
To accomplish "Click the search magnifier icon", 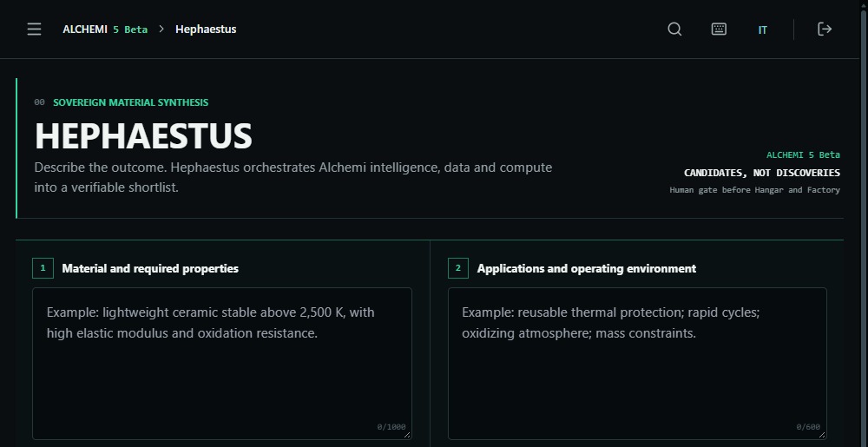I will click(x=674, y=30).
